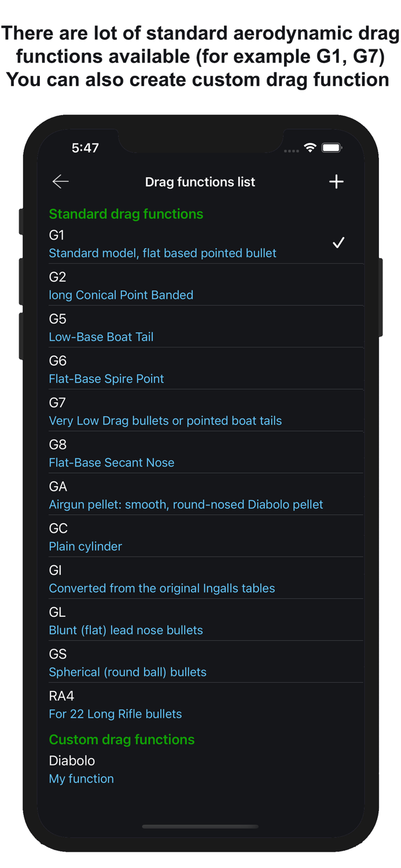
Task: Open the Standard drag functions section
Action: click(126, 214)
